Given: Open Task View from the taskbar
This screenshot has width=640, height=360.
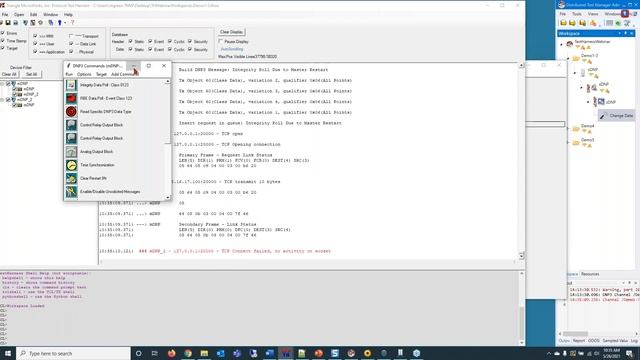Looking at the screenshot, I should [155, 353].
